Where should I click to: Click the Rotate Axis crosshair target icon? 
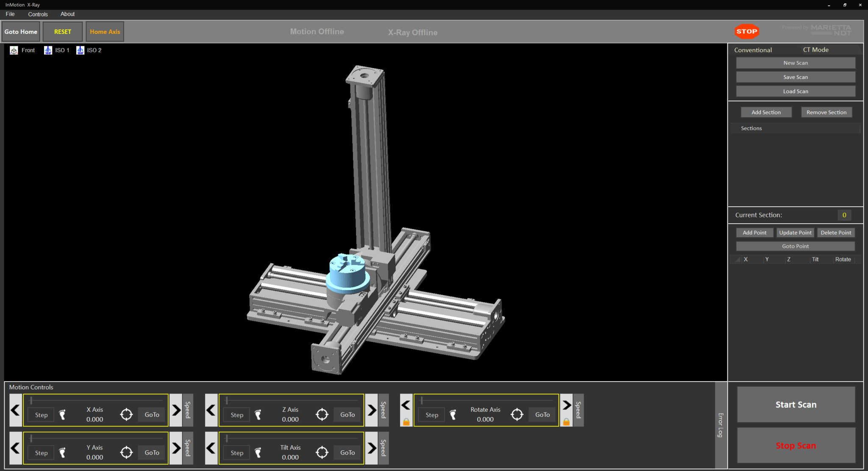(x=517, y=415)
